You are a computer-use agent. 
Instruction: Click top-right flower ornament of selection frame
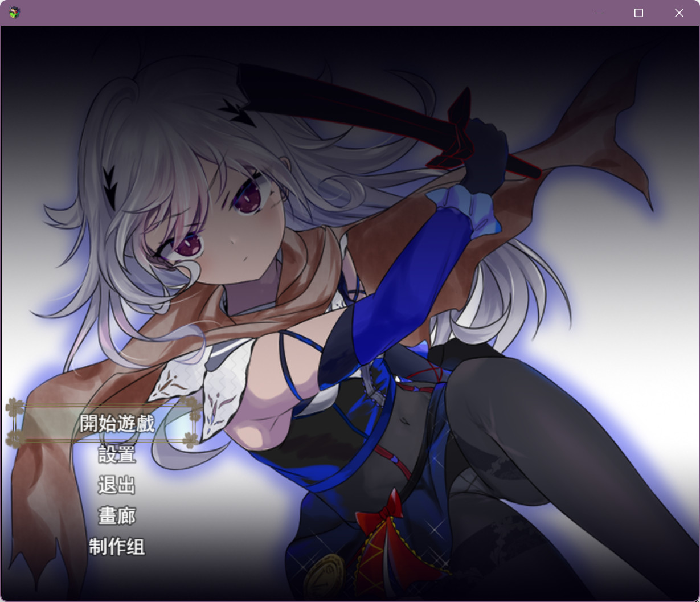coord(192,407)
